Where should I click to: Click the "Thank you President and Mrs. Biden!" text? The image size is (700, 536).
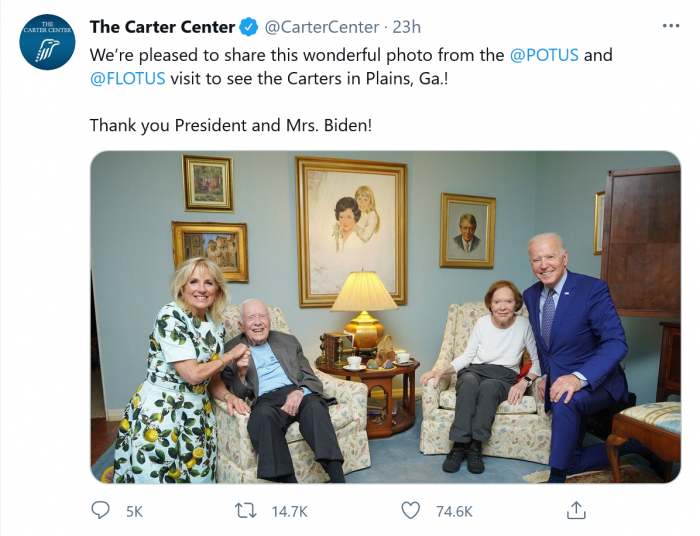(230, 125)
